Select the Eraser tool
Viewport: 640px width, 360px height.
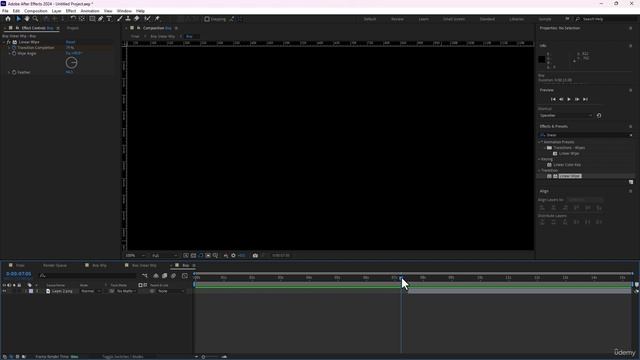click(x=137, y=19)
